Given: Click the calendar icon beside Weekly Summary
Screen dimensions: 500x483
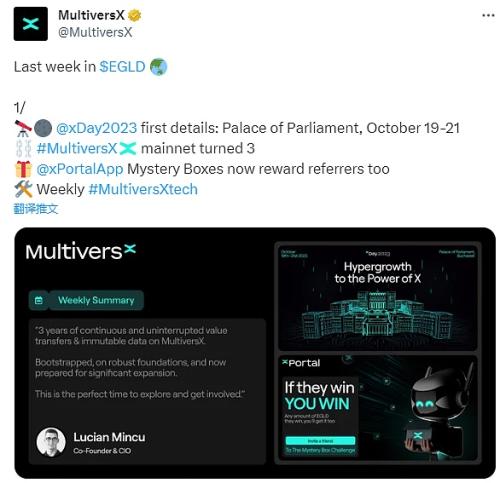Looking at the screenshot, I should pos(39,300).
